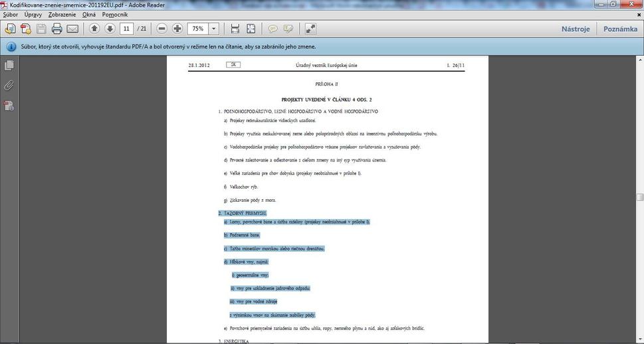
Task: Click the Highlight text icon
Action: pos(288,29)
